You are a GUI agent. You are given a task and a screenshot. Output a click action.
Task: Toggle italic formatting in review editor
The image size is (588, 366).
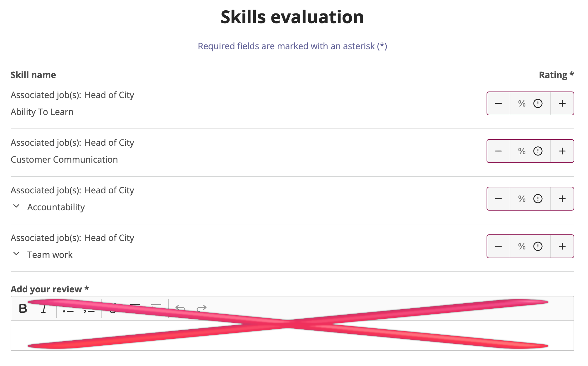tap(44, 309)
